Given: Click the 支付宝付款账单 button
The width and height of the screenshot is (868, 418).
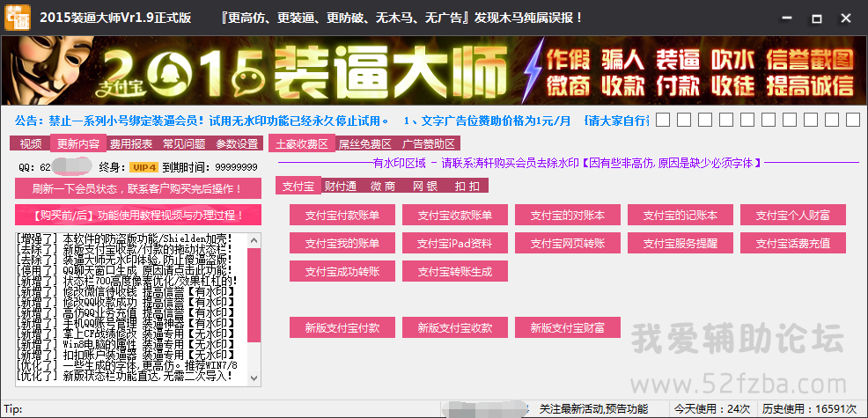Looking at the screenshot, I should [342, 215].
